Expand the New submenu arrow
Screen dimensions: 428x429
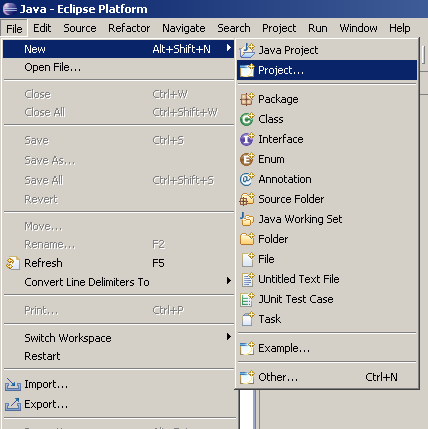pyautogui.click(x=229, y=48)
